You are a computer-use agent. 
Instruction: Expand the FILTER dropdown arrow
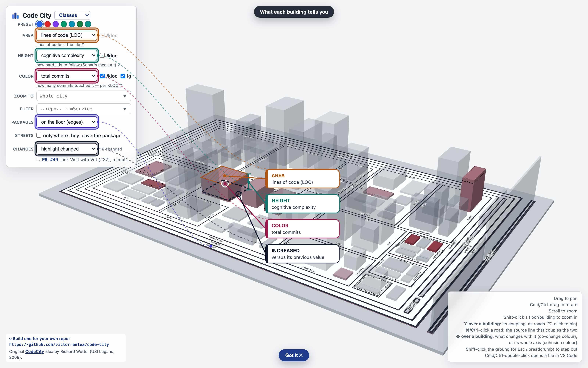point(125,109)
